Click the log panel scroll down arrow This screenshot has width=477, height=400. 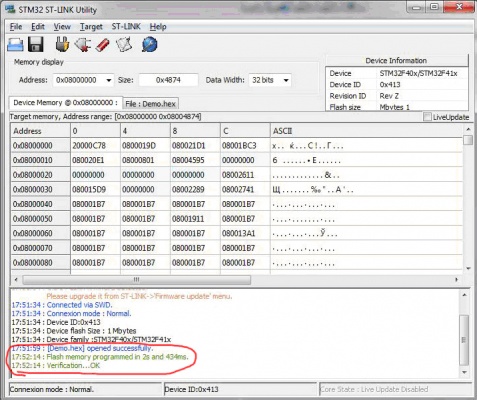pos(464,372)
